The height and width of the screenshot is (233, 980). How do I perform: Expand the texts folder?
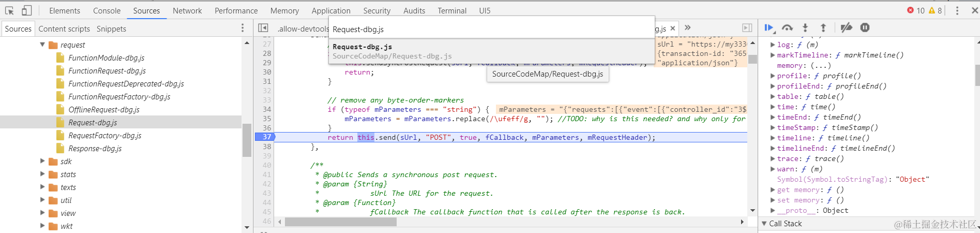(42, 187)
